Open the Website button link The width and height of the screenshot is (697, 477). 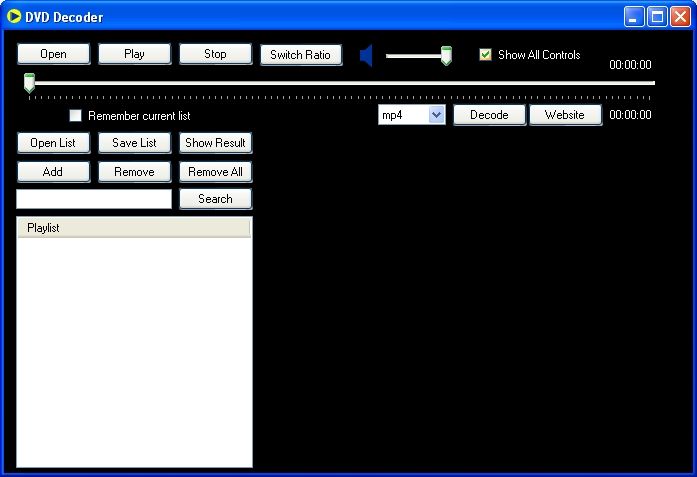point(565,115)
